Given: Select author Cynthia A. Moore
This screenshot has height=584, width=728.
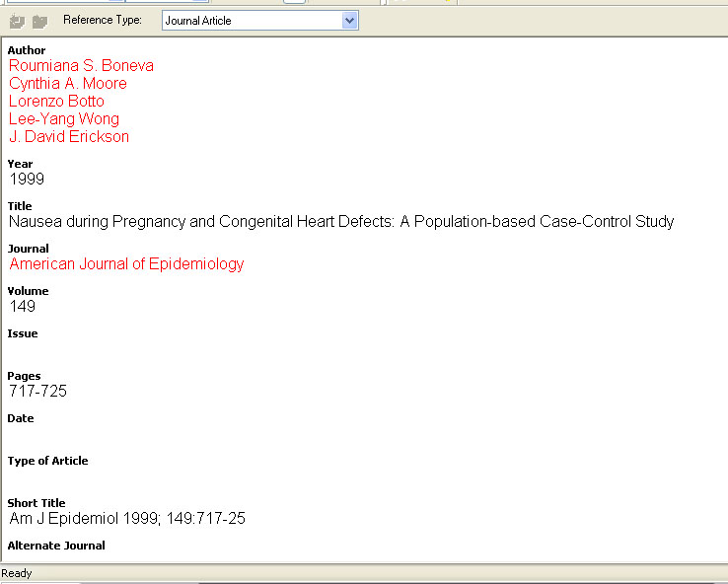Looking at the screenshot, I should tap(68, 84).
